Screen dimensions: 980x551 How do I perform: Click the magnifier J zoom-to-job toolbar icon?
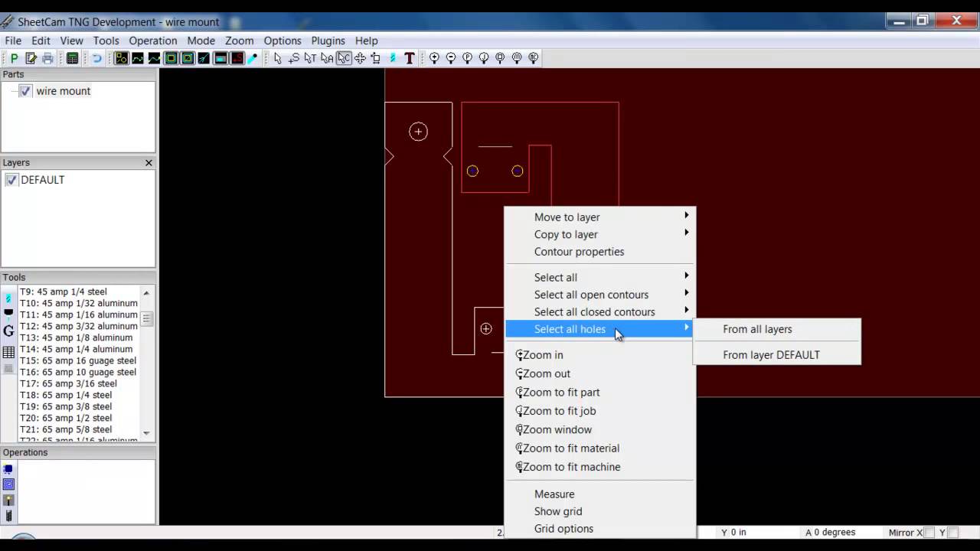[484, 58]
